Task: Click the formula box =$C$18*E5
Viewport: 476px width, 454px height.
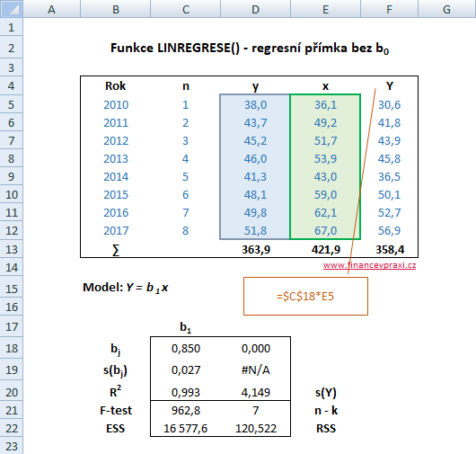Action: [x=305, y=296]
